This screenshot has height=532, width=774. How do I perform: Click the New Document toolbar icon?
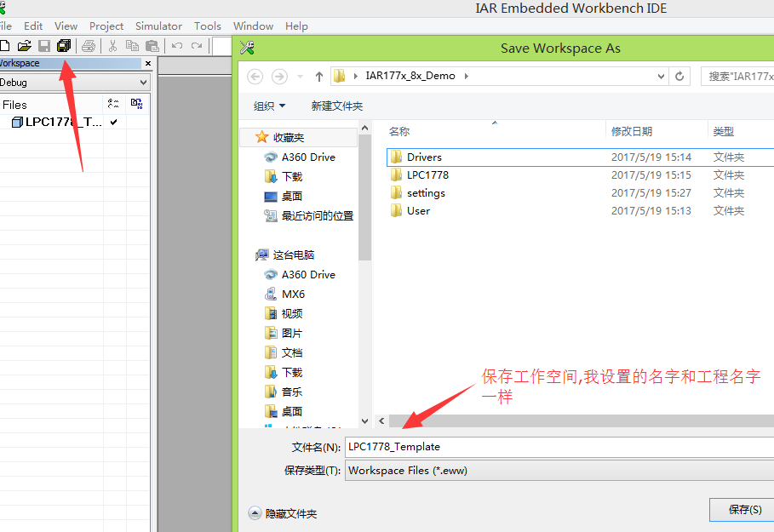pos(4,46)
